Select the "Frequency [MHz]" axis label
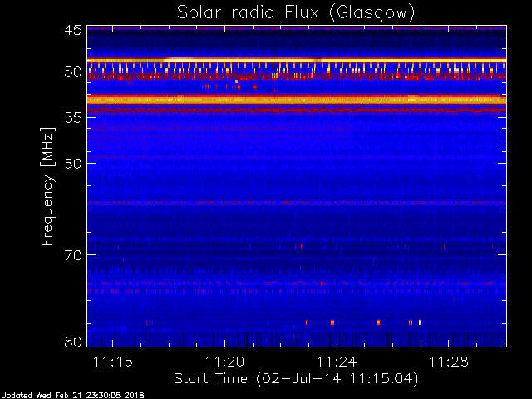 pos(47,186)
